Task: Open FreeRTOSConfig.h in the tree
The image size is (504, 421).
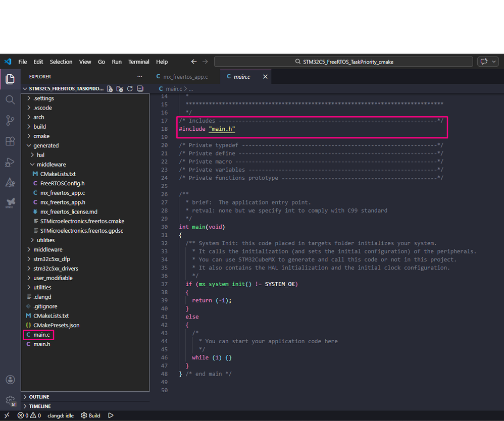Action: 85,184
